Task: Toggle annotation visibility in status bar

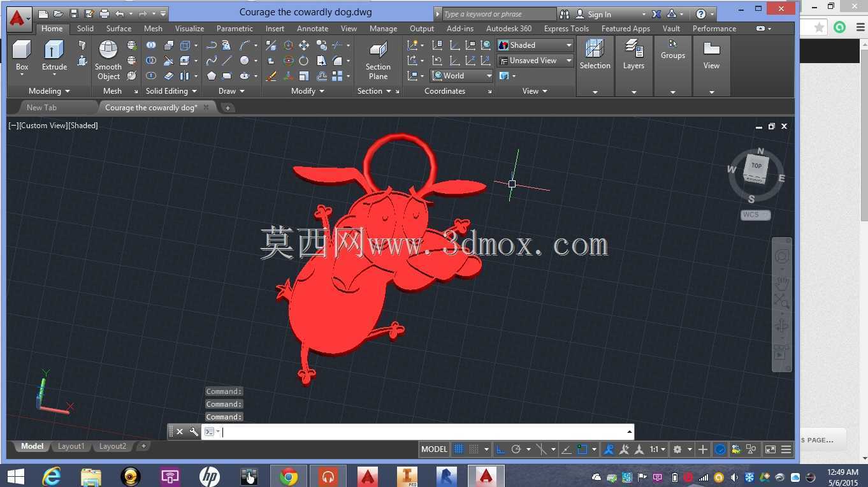Action: [609, 449]
